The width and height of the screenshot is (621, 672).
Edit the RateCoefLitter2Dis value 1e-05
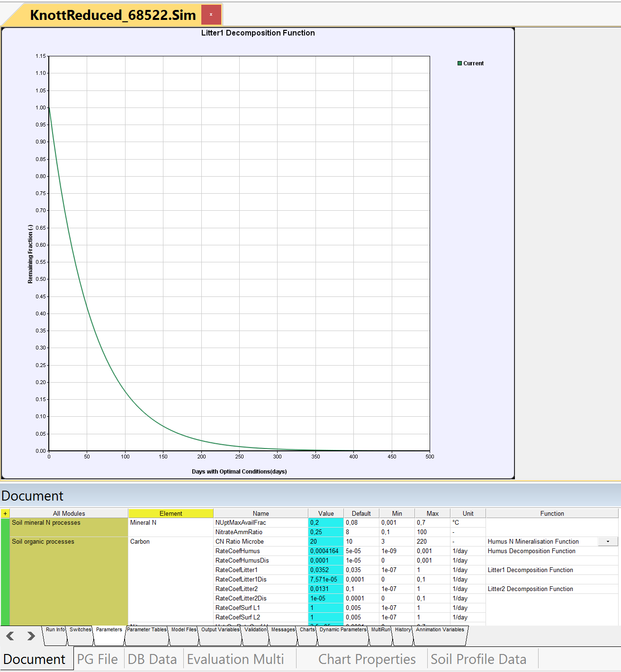[326, 598]
